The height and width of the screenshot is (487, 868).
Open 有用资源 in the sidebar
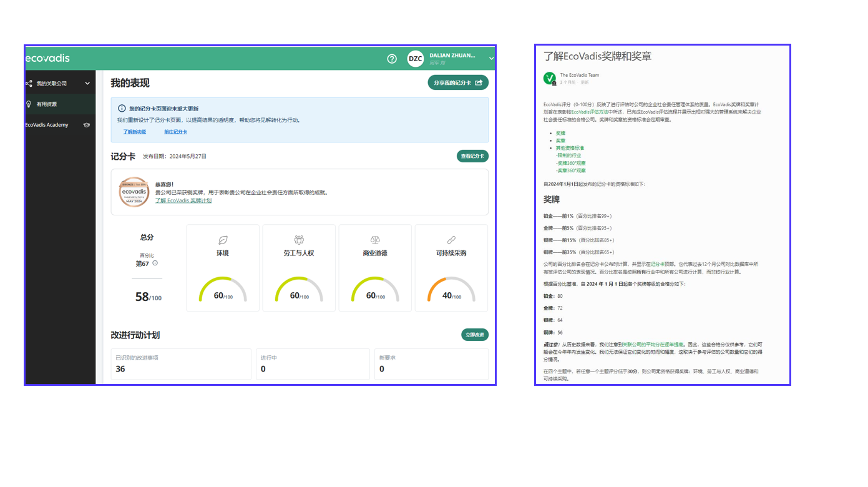(x=47, y=104)
